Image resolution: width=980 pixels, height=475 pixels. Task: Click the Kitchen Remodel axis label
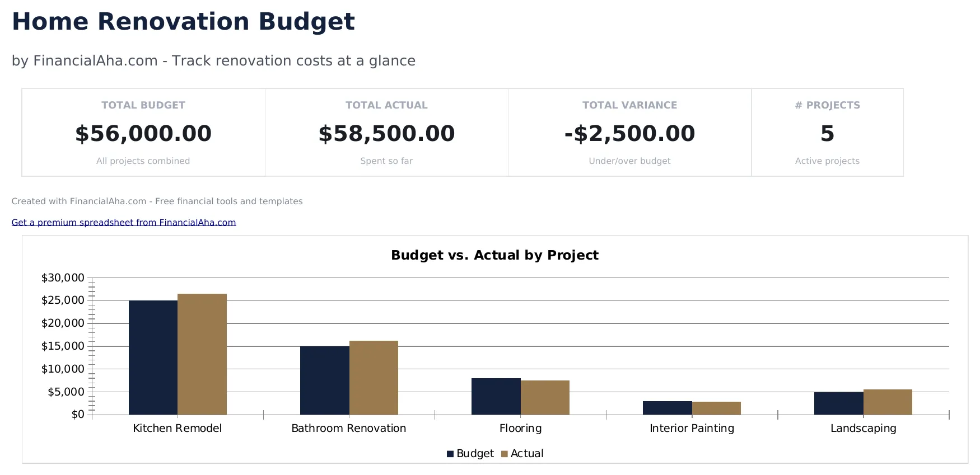click(x=178, y=428)
